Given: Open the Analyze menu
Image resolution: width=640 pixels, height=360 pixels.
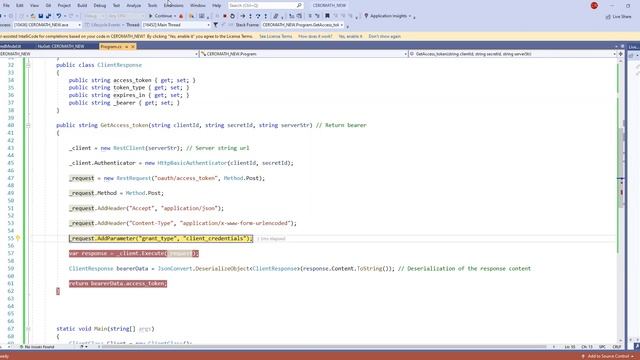Looking at the screenshot, I should 133,5.
